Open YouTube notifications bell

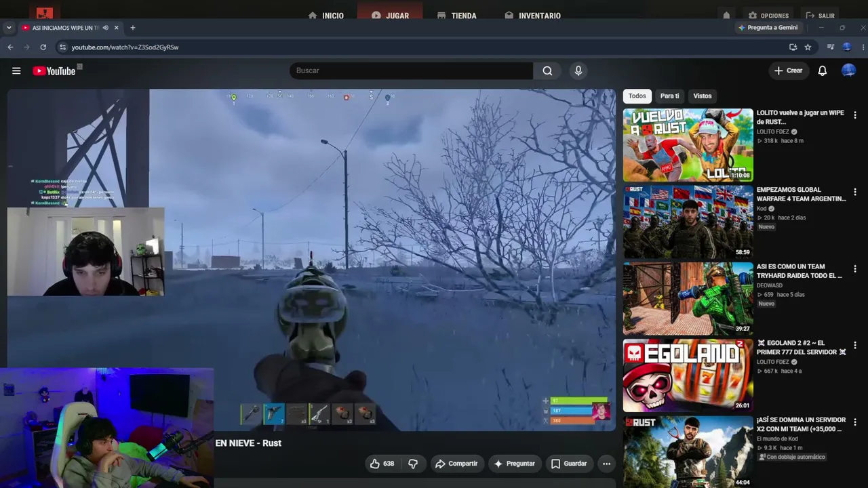click(x=822, y=70)
